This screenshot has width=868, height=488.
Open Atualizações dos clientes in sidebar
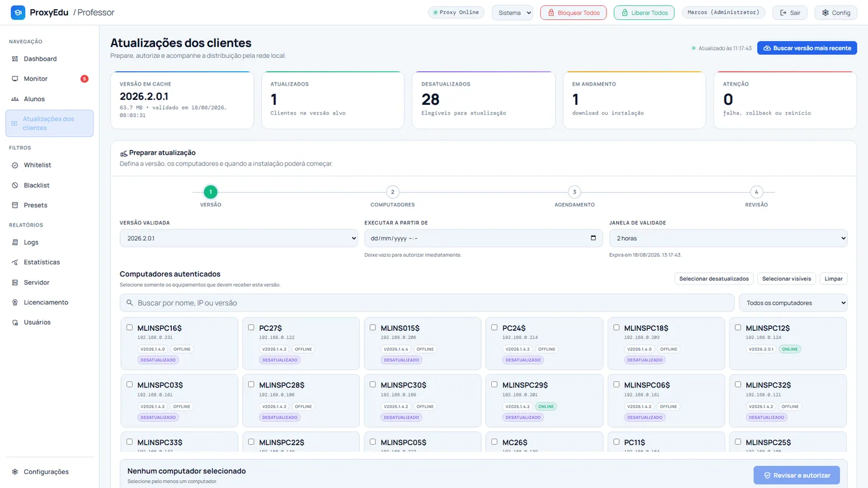(49, 124)
